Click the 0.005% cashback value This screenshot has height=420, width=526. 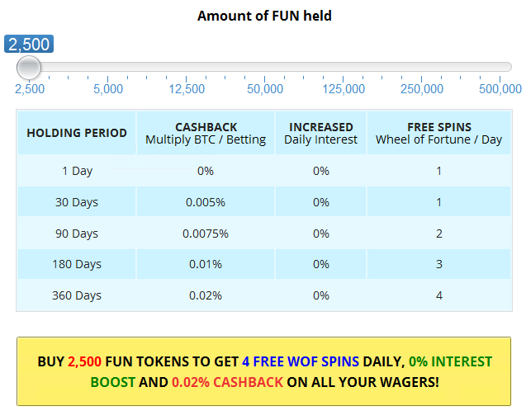click(206, 202)
